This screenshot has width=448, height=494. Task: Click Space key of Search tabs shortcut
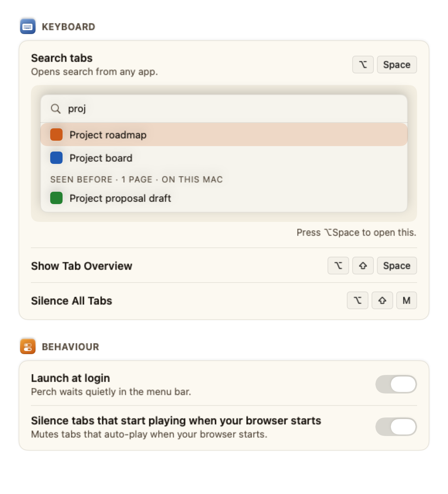[x=397, y=65]
